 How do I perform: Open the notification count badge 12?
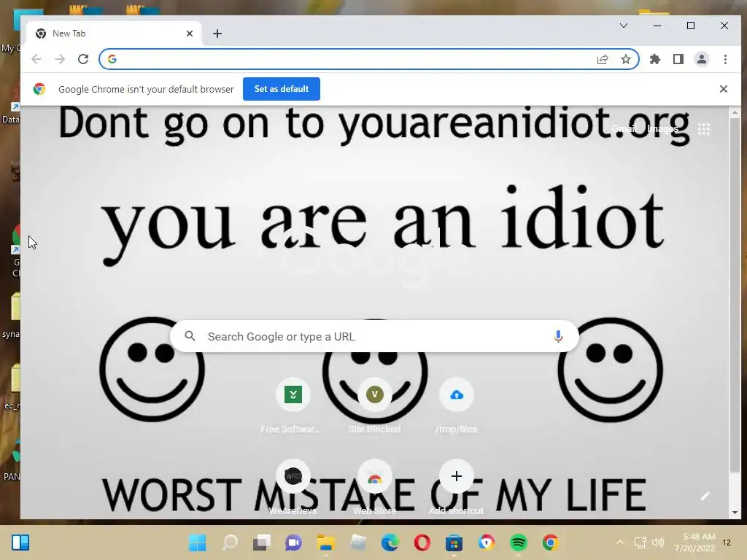click(x=727, y=542)
